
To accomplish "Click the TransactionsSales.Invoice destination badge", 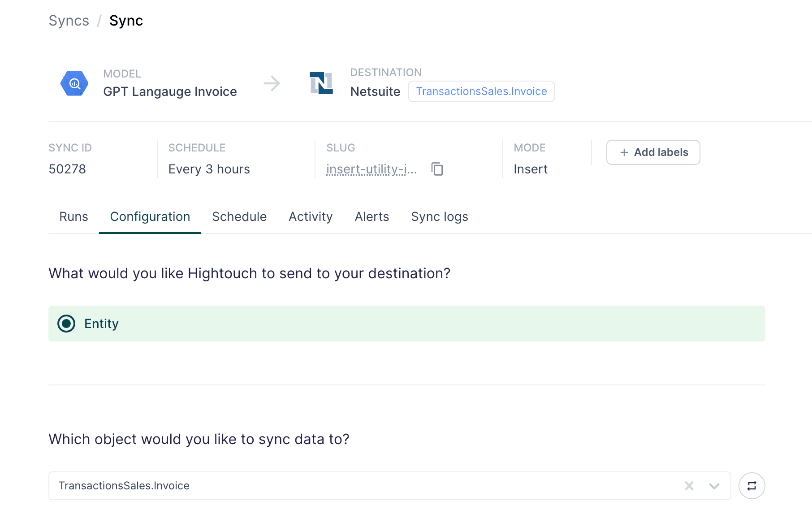I will click(x=481, y=91).
